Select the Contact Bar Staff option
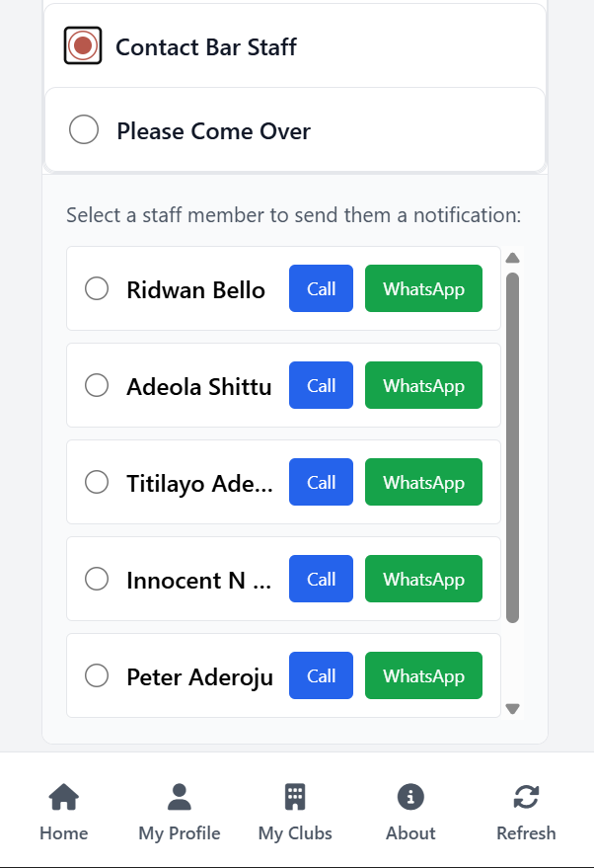This screenshot has height=868, width=594. tap(82, 44)
